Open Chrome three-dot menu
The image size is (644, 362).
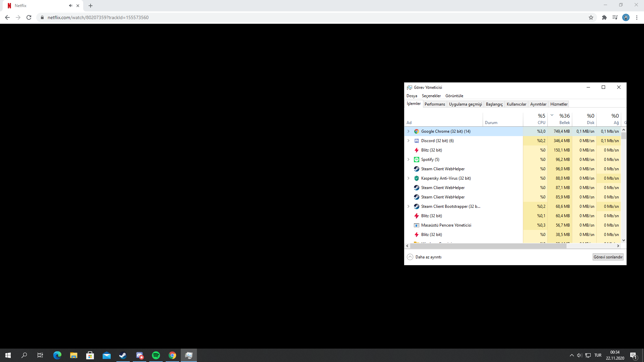tap(637, 17)
